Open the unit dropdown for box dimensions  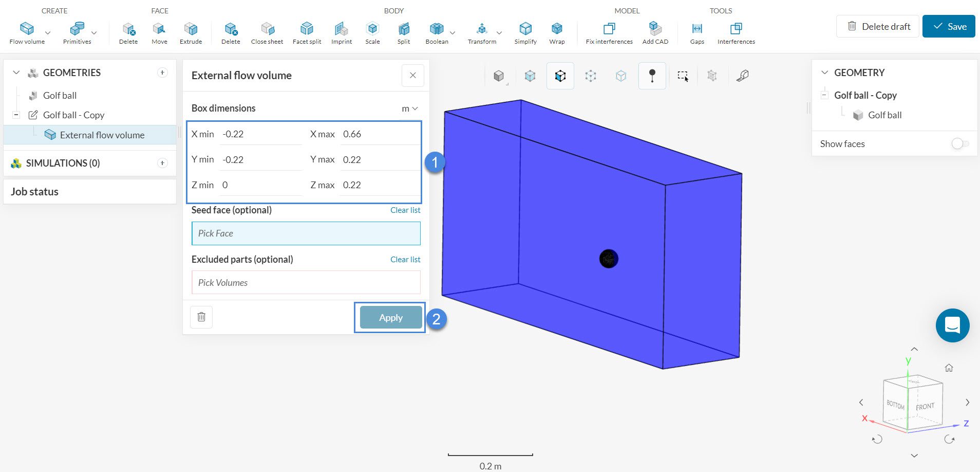click(x=409, y=108)
